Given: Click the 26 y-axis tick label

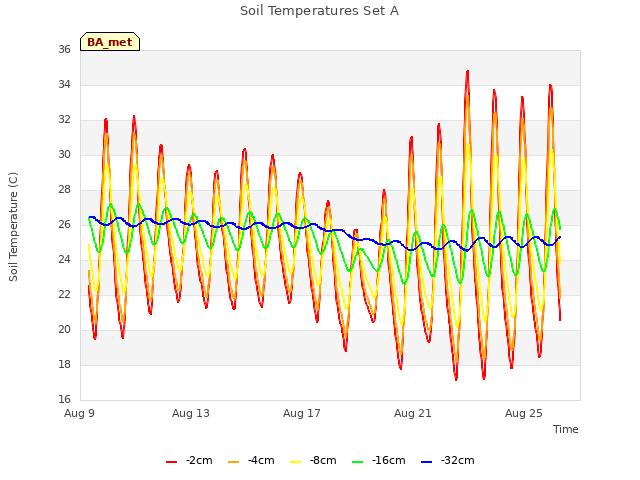Looking at the screenshot, I should 64,224.
